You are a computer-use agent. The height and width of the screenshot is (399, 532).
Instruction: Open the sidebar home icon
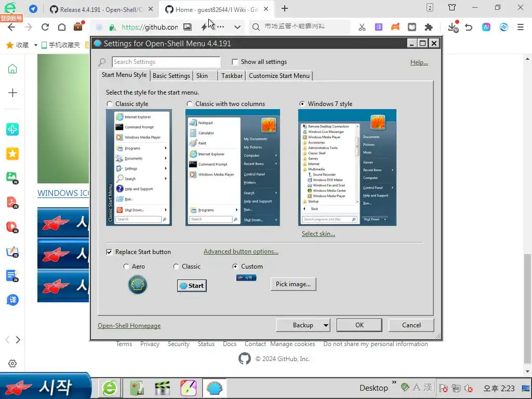coord(12,69)
